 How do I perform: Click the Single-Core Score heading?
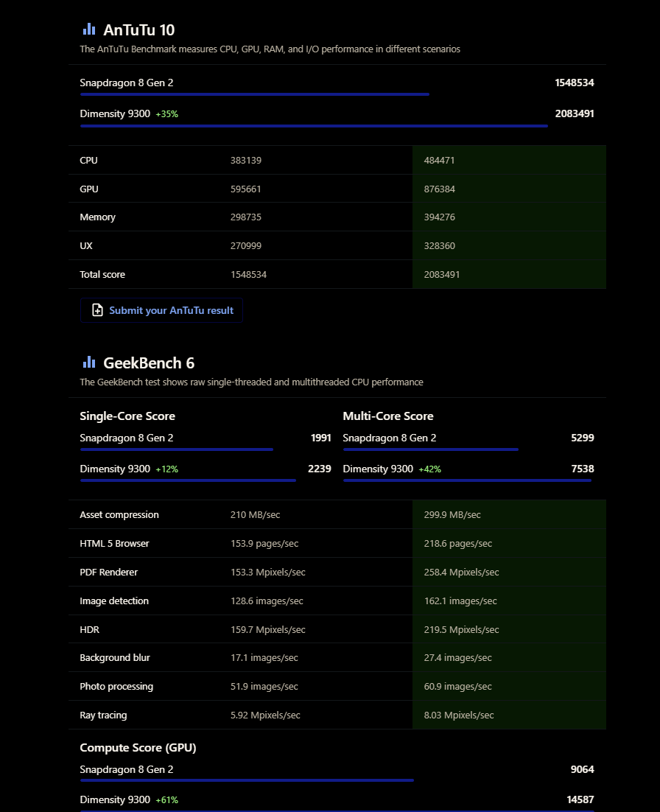127,416
